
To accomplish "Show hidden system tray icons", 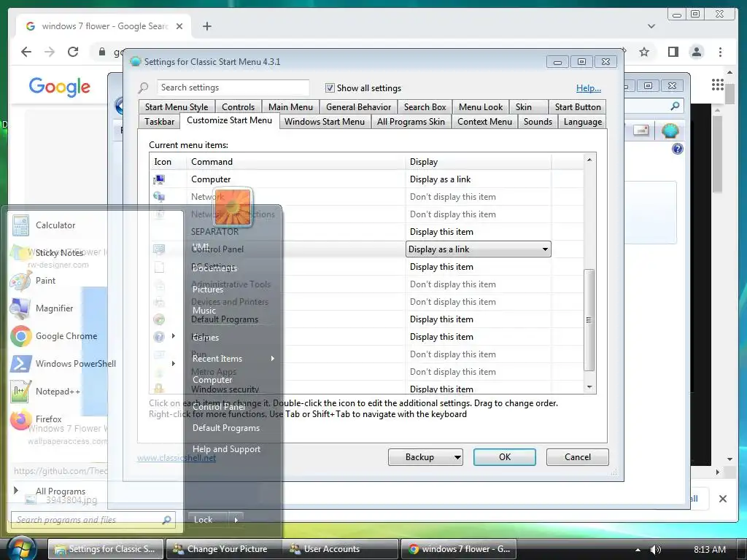I will pos(638,550).
